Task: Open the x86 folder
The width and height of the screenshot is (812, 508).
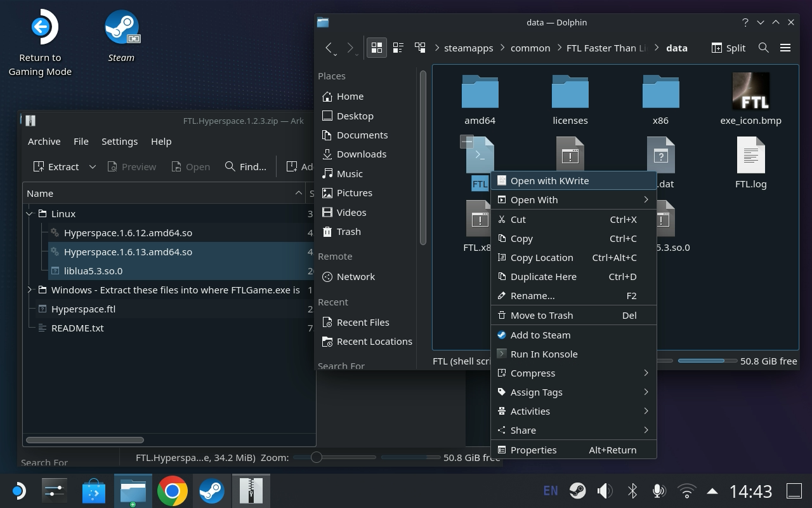Action: [660, 100]
